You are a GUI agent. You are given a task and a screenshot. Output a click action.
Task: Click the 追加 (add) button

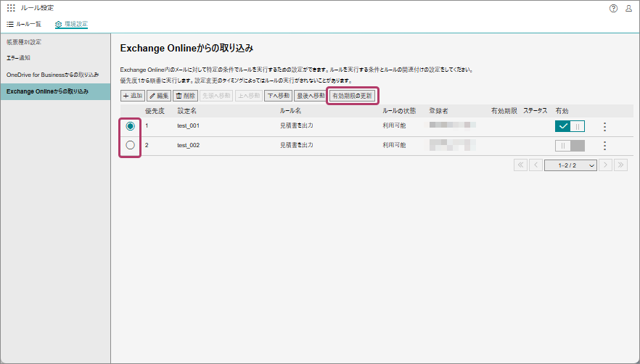133,96
